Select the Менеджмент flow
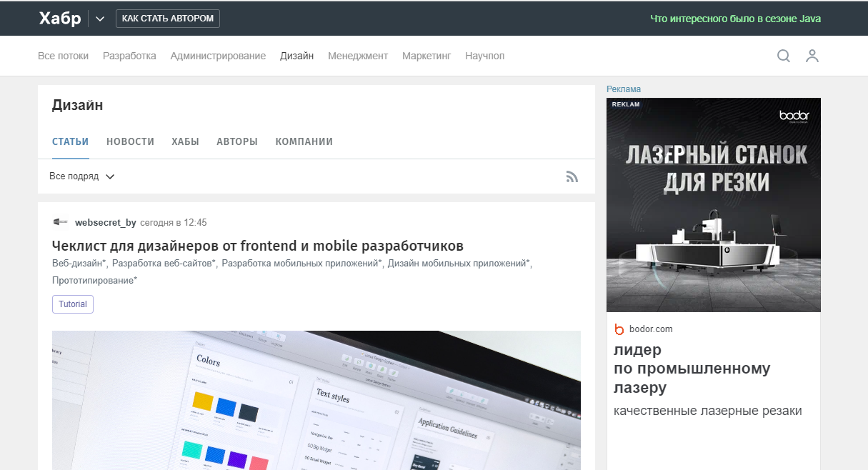 point(358,56)
